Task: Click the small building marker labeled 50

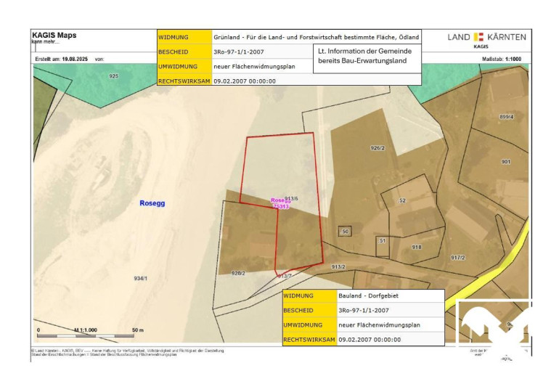Action: (346, 232)
